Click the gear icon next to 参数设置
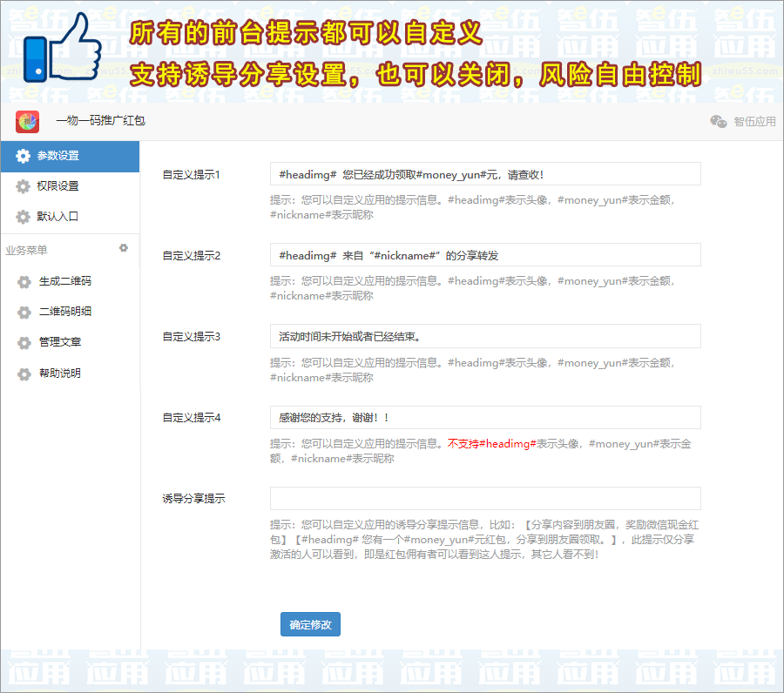 tap(23, 156)
